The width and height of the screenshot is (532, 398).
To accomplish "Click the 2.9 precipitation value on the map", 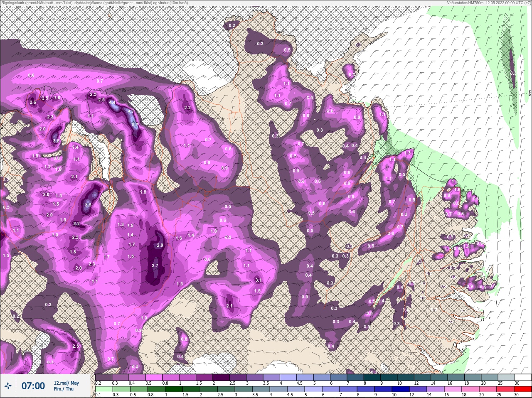I will [x=160, y=246].
